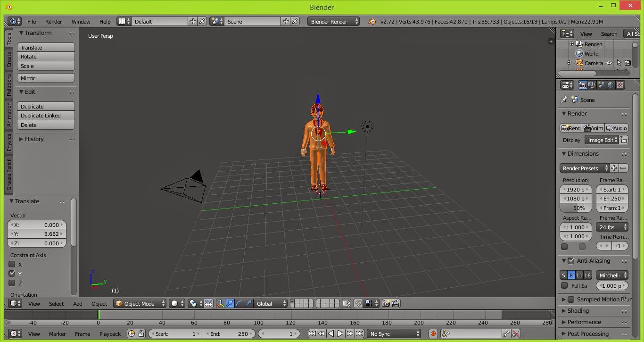This screenshot has width=644, height=342.
Task: Click the Render Layers icon in Properties
Action: (591, 84)
